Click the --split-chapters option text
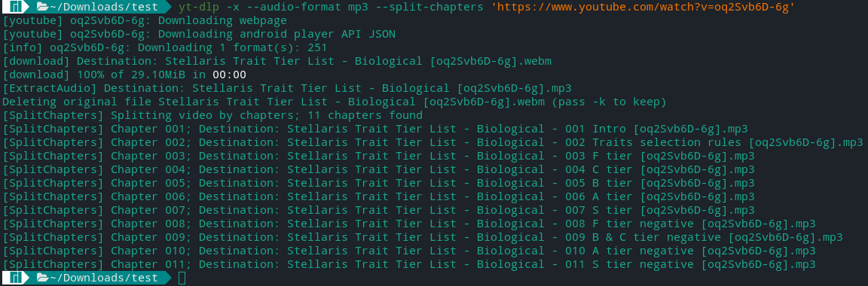 [429, 8]
